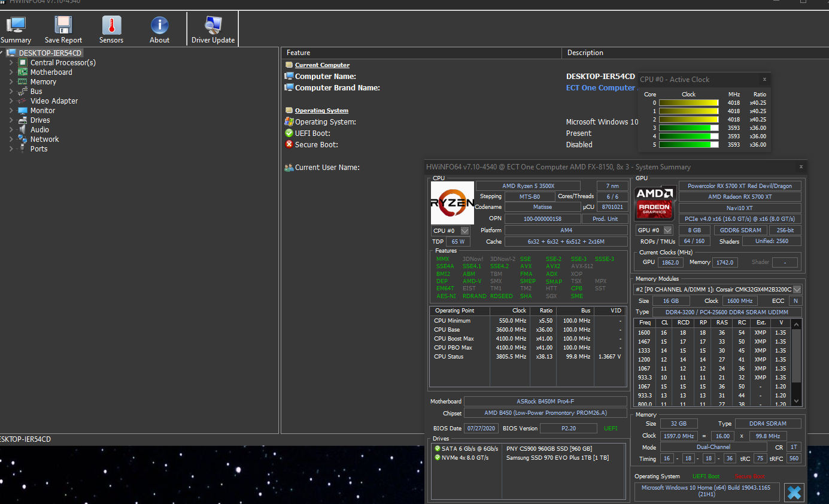Click the Samsung SSD 970 EVO Plus entry
829x504 pixels.
(557, 457)
